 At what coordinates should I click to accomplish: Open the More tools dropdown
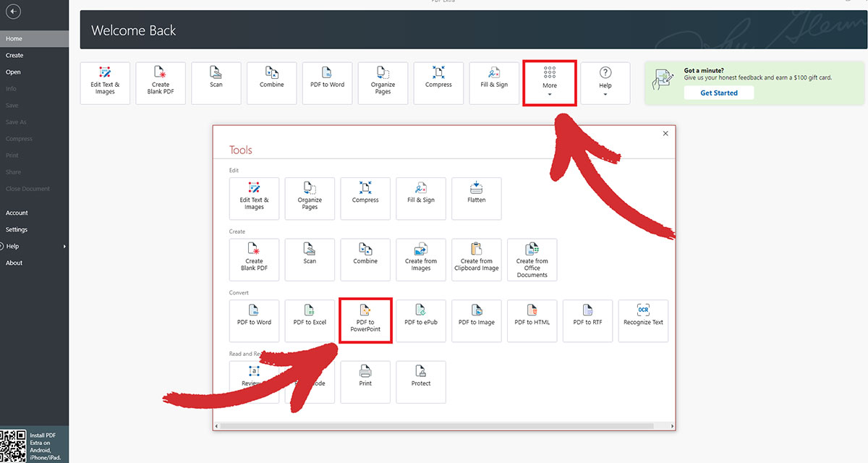549,82
